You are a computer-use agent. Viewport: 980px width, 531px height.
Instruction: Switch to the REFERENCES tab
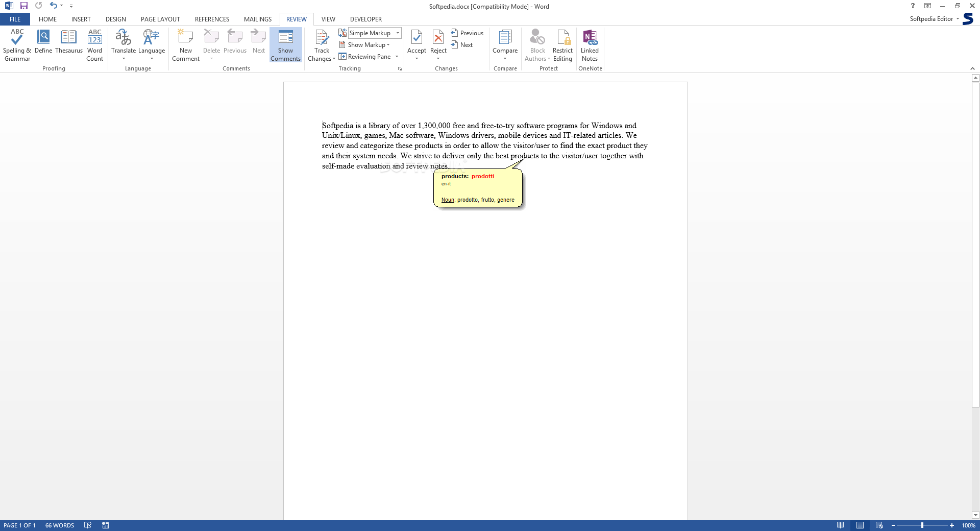pos(212,19)
